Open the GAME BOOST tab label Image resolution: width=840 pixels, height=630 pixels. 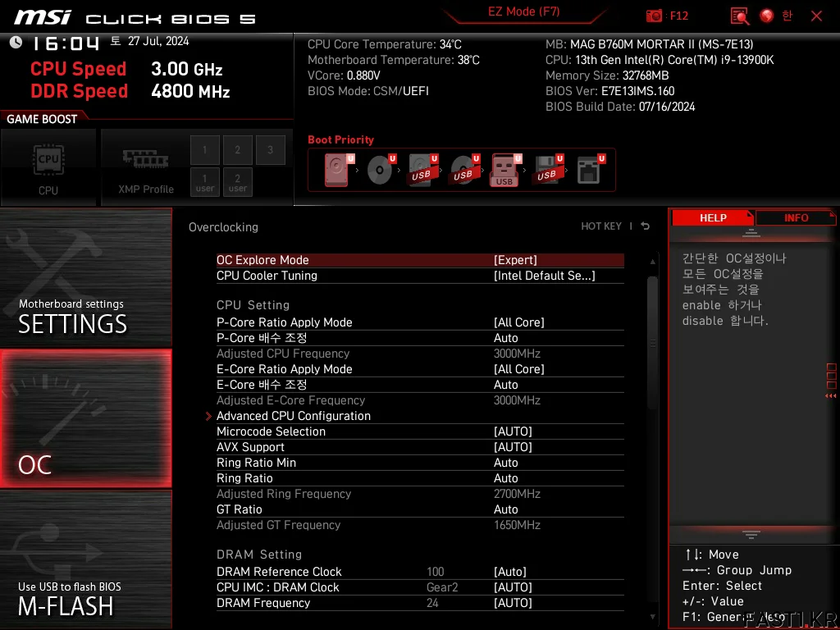42,119
